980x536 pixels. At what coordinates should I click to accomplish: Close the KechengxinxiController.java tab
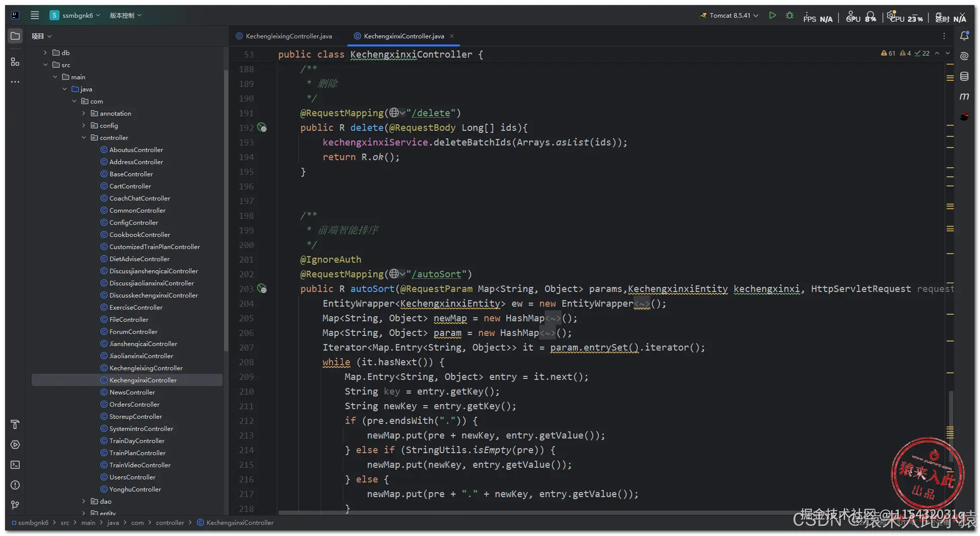click(x=452, y=36)
